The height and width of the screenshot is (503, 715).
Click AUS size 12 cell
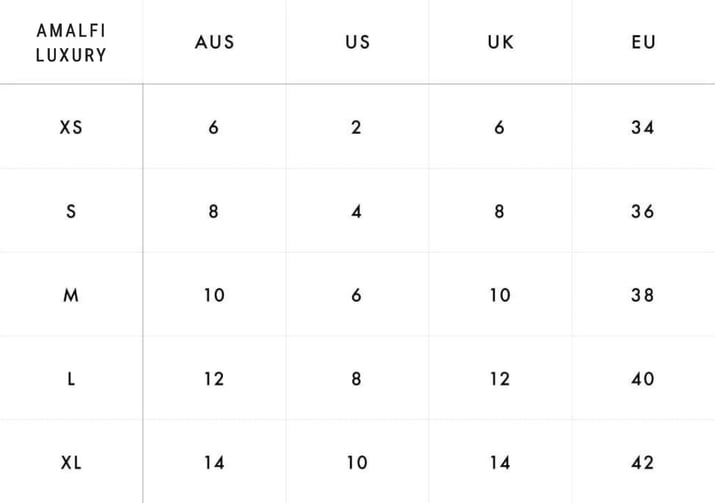tap(214, 379)
